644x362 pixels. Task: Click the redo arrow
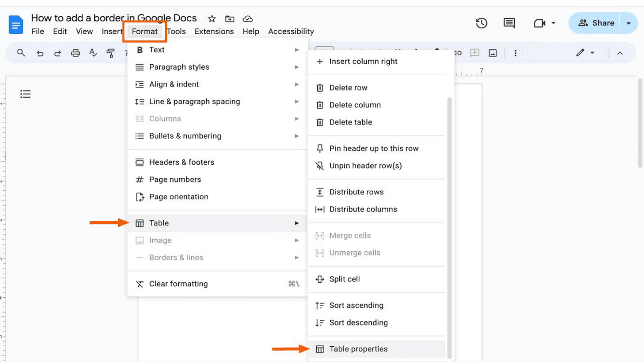[57, 53]
